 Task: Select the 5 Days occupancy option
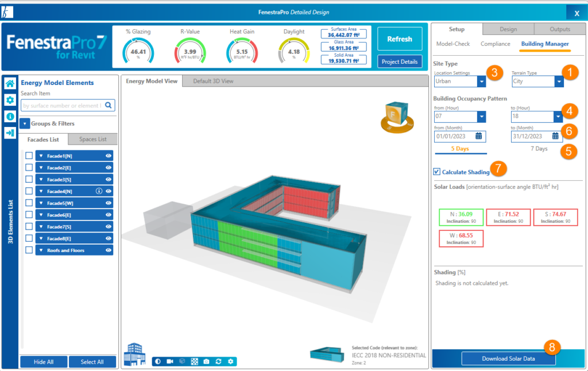pos(460,149)
